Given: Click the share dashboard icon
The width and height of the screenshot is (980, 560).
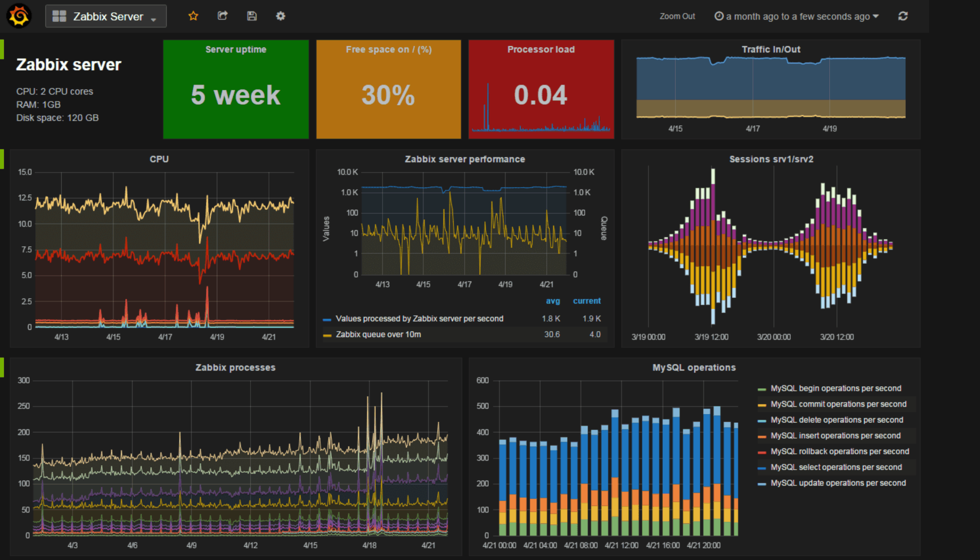Looking at the screenshot, I should pos(222,16).
